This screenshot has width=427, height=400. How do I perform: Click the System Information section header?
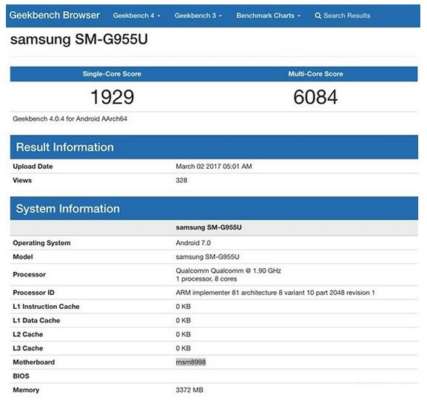214,209
